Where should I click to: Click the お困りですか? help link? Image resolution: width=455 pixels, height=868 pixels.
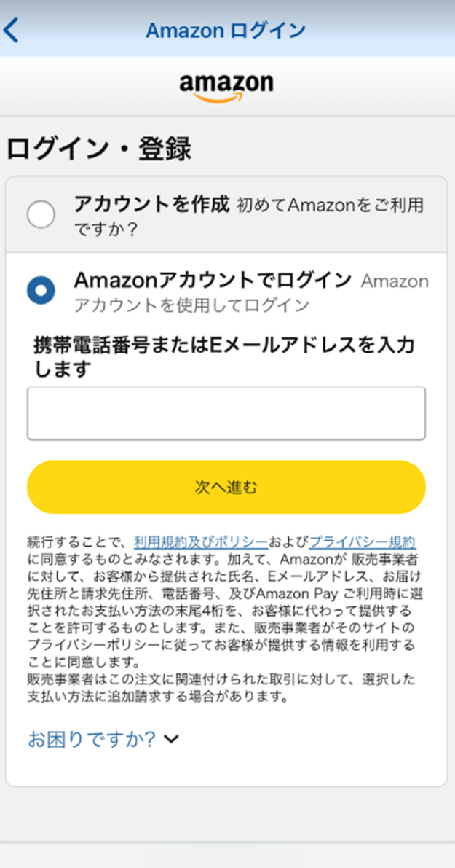[x=92, y=740]
